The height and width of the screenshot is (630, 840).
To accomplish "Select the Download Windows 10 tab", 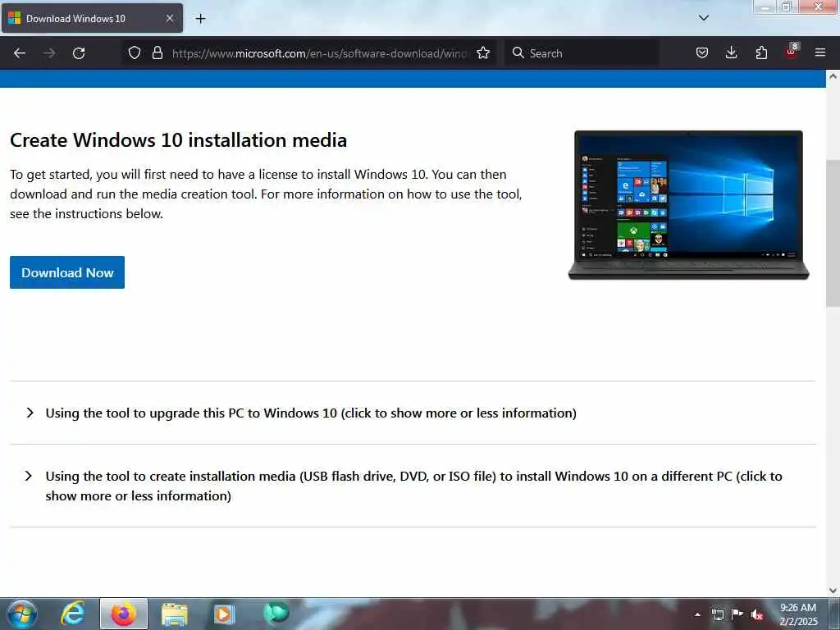I will 92,19.
